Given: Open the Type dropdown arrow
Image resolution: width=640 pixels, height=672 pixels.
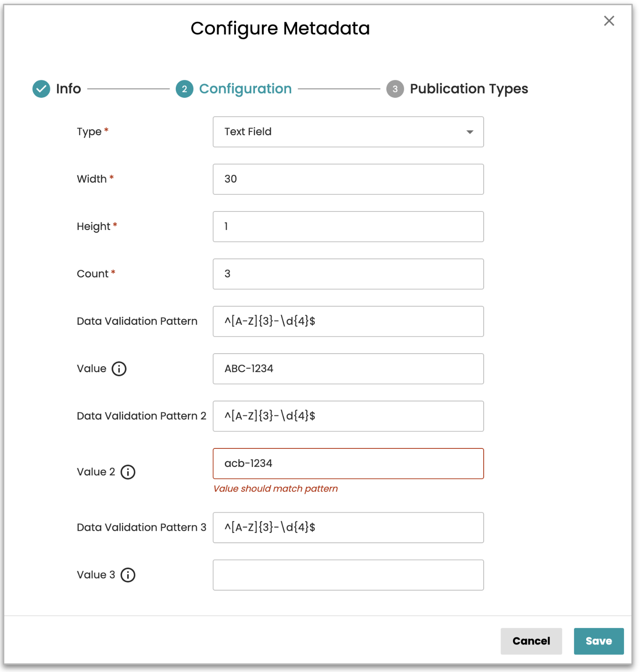Looking at the screenshot, I should pos(469,132).
